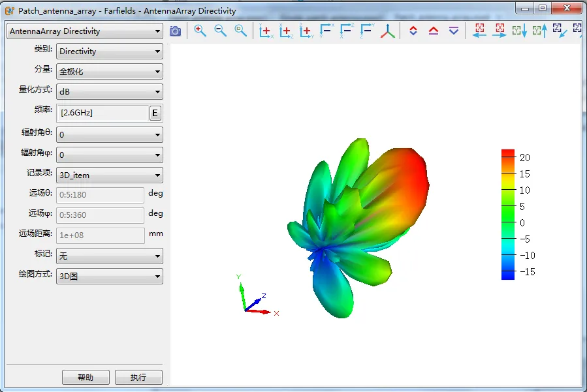Click the purple down-arrow toolbar icon
This screenshot has height=392, width=587.
pos(454,31)
